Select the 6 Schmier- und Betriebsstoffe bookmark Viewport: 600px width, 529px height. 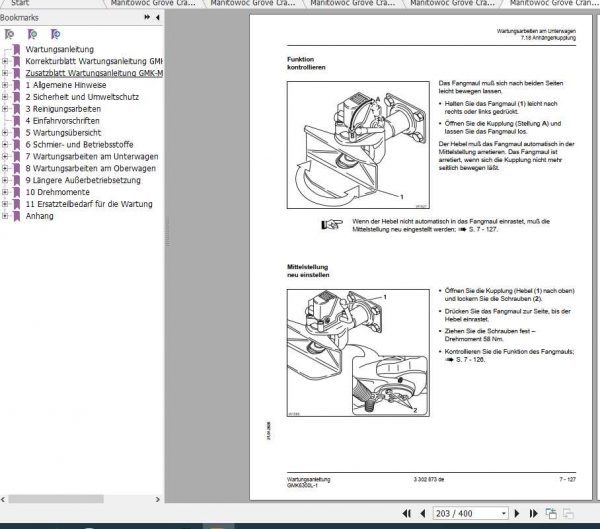(x=79, y=145)
